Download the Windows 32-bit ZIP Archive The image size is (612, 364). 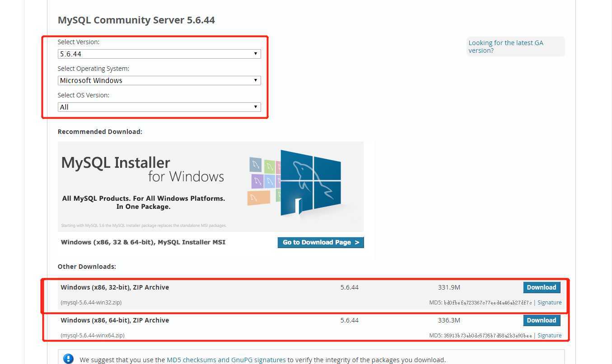pyautogui.click(x=542, y=287)
